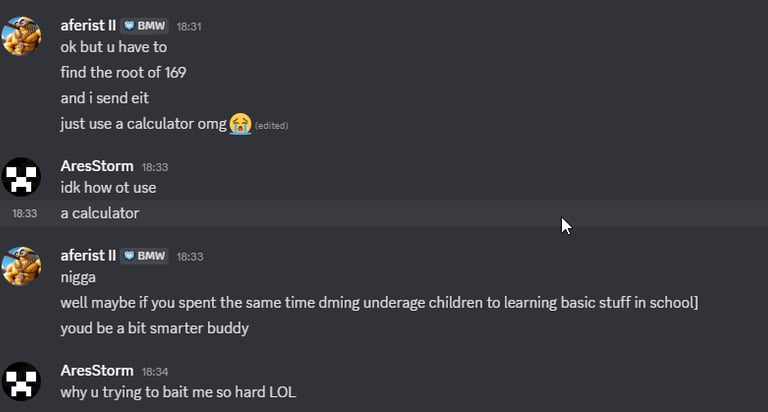Click aferist II's avatar beside the 18:31 message
This screenshot has height=412, width=768.
coord(21,36)
